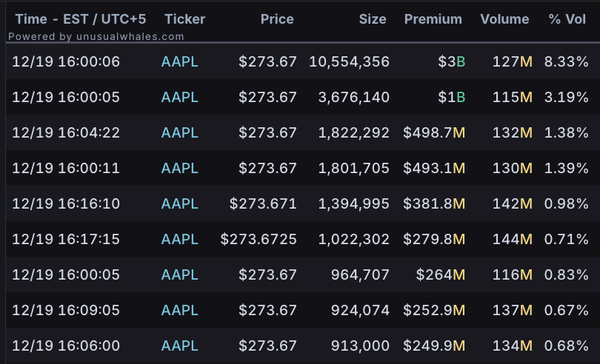Image resolution: width=600 pixels, height=364 pixels.
Task: Select the size value 924,074
Action: pyautogui.click(x=360, y=310)
